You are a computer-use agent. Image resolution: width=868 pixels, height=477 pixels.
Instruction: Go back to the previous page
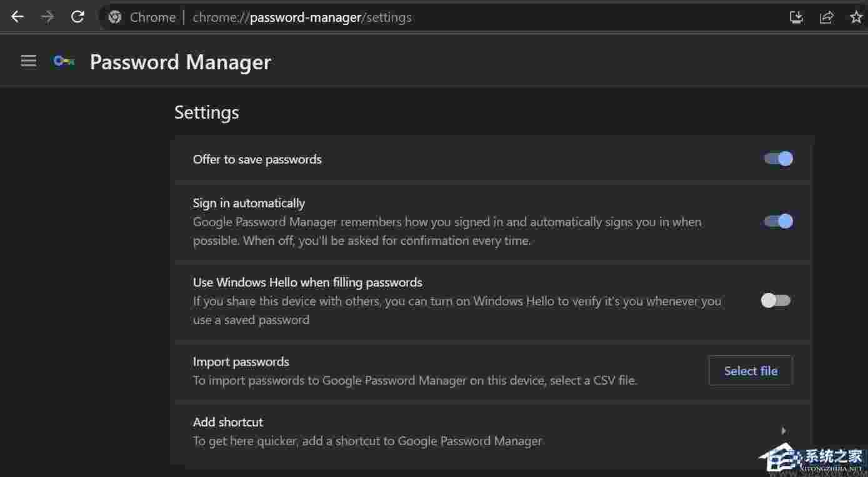coord(17,17)
